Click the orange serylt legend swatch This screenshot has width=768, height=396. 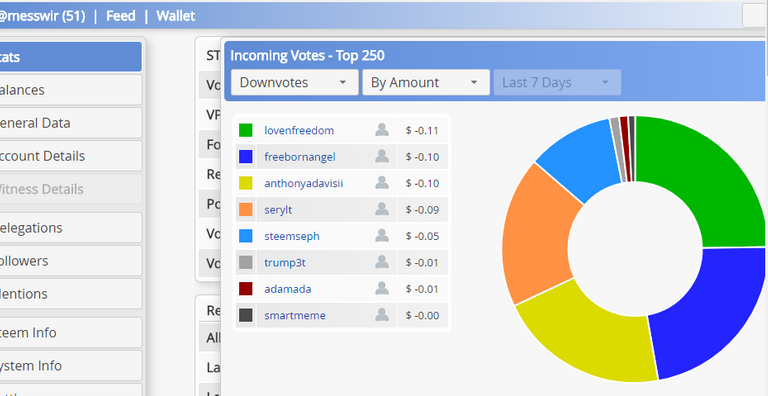[x=245, y=210]
